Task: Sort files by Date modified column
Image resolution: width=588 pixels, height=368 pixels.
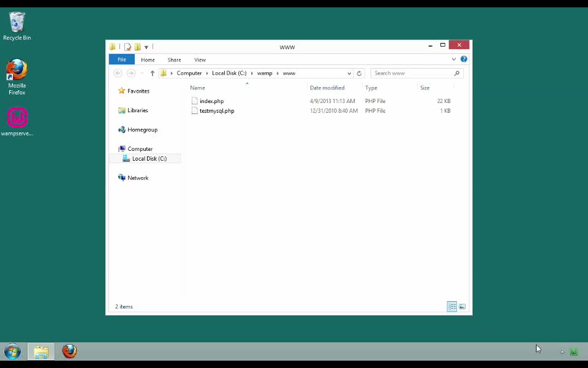Action: (327, 88)
